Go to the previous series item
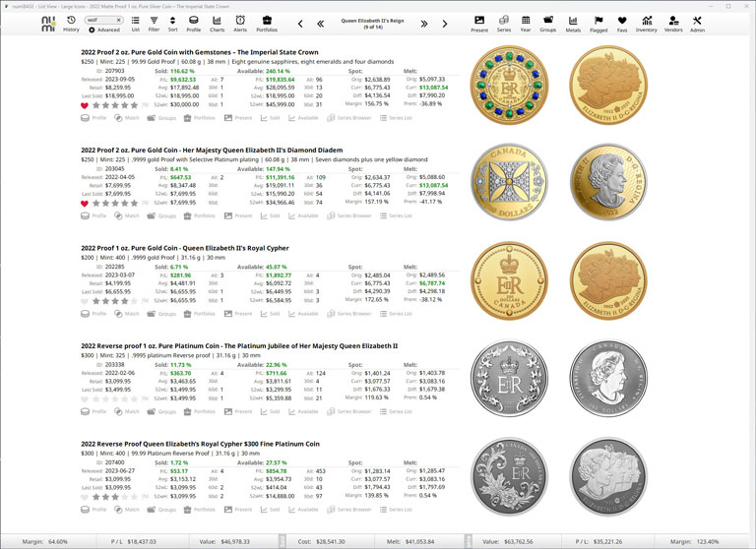The image size is (756, 549). pyautogui.click(x=300, y=24)
